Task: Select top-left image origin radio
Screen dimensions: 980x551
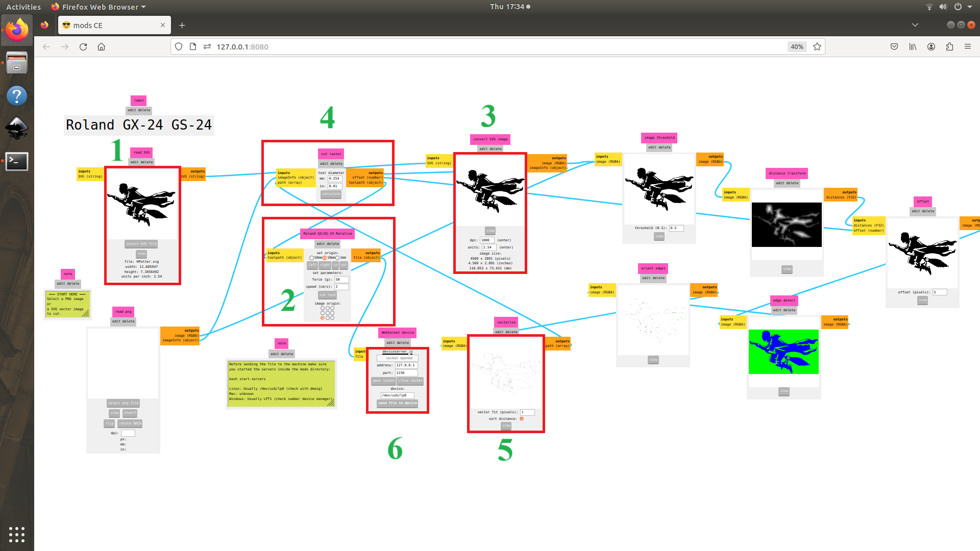Action: (323, 308)
